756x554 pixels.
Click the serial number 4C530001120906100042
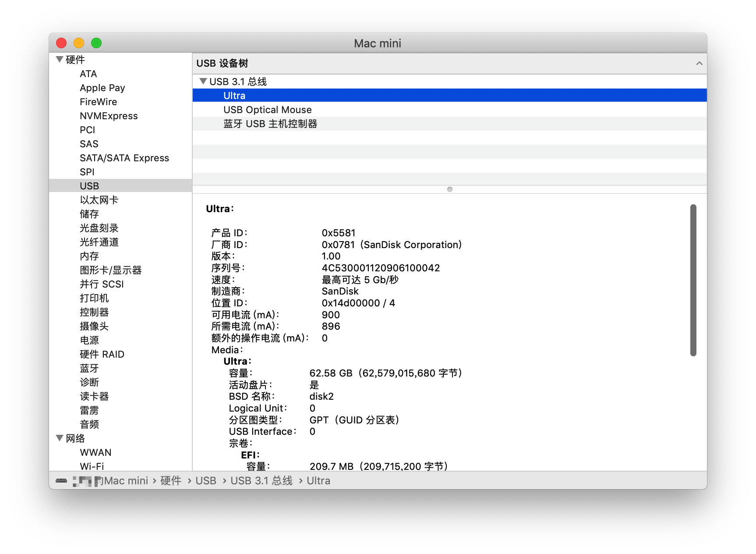pos(381,268)
